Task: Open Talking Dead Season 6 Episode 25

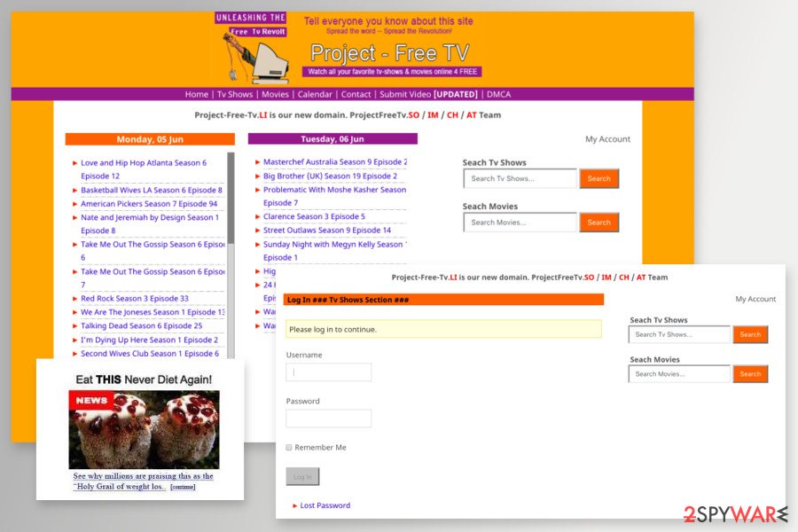Action: point(142,325)
